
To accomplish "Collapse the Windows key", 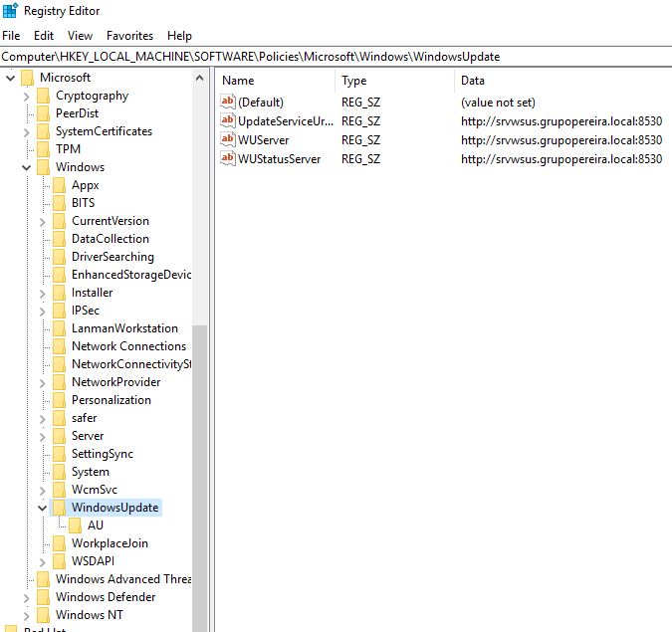I will (27, 167).
